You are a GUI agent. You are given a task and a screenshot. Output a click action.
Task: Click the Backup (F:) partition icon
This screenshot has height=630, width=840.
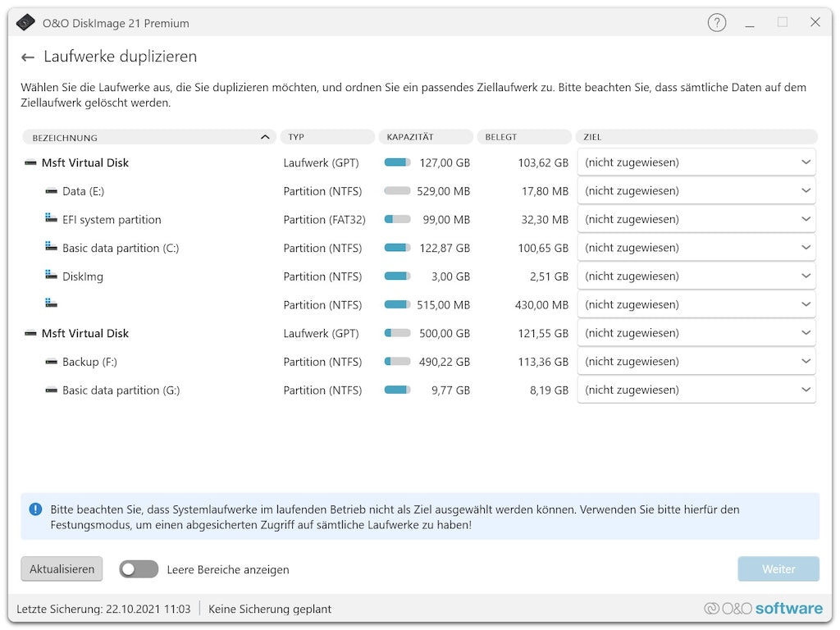tap(52, 362)
